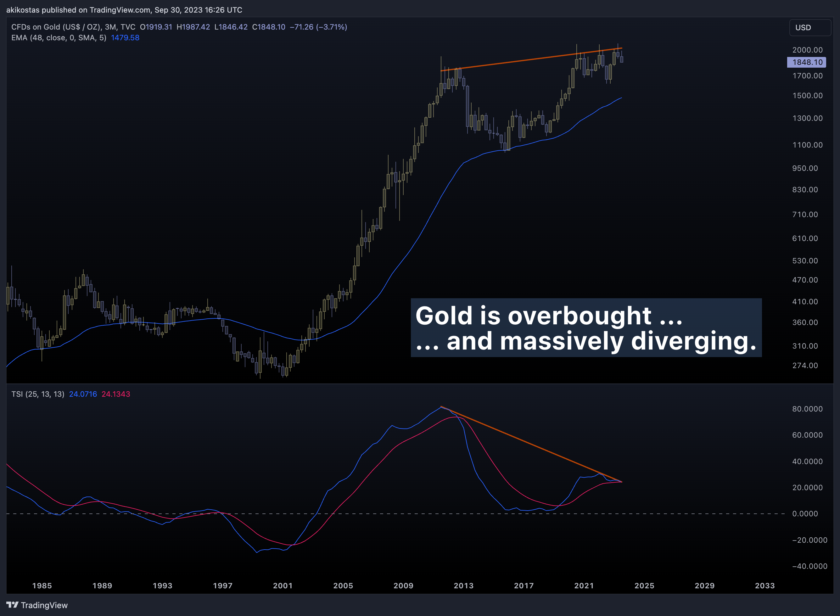Click the 2009 label on time axis
Image resolution: width=840 pixels, height=616 pixels.
pyautogui.click(x=403, y=586)
